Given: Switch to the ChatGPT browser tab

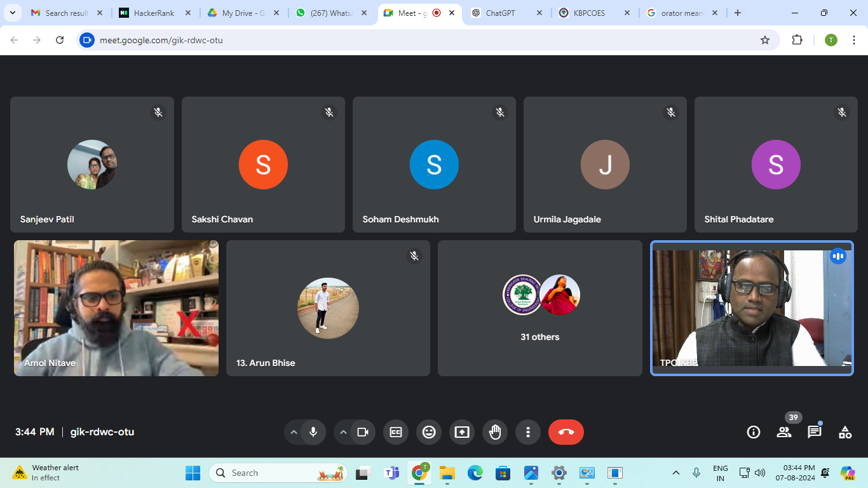Looking at the screenshot, I should 504,13.
